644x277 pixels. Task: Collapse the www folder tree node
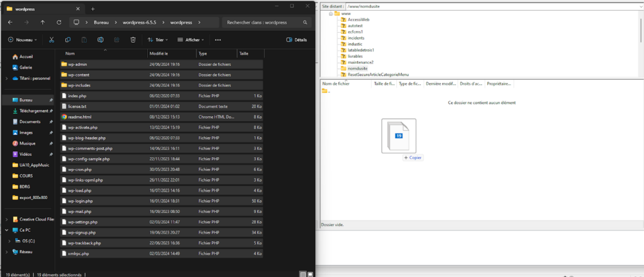tap(330, 13)
